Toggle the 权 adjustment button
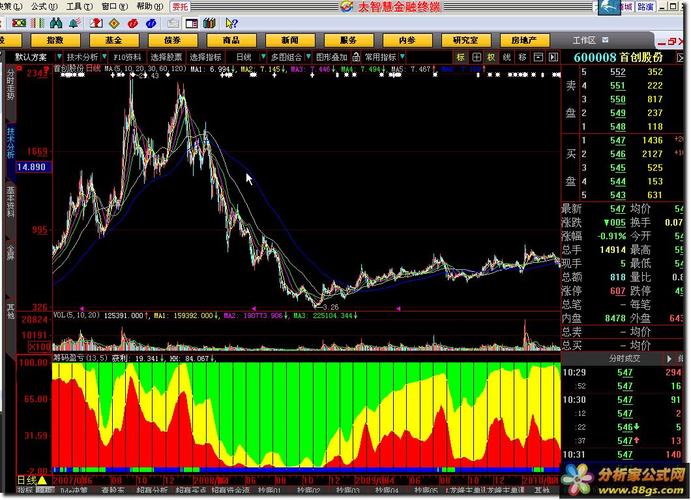 491,57
